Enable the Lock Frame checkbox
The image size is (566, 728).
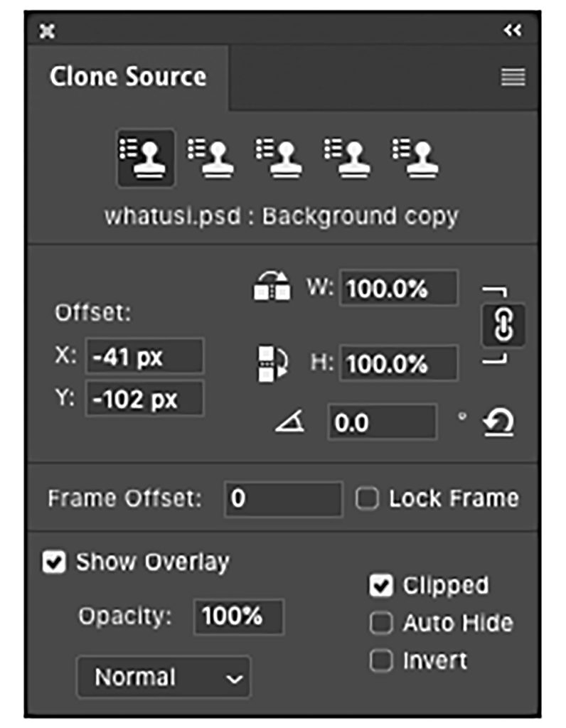[368, 499]
